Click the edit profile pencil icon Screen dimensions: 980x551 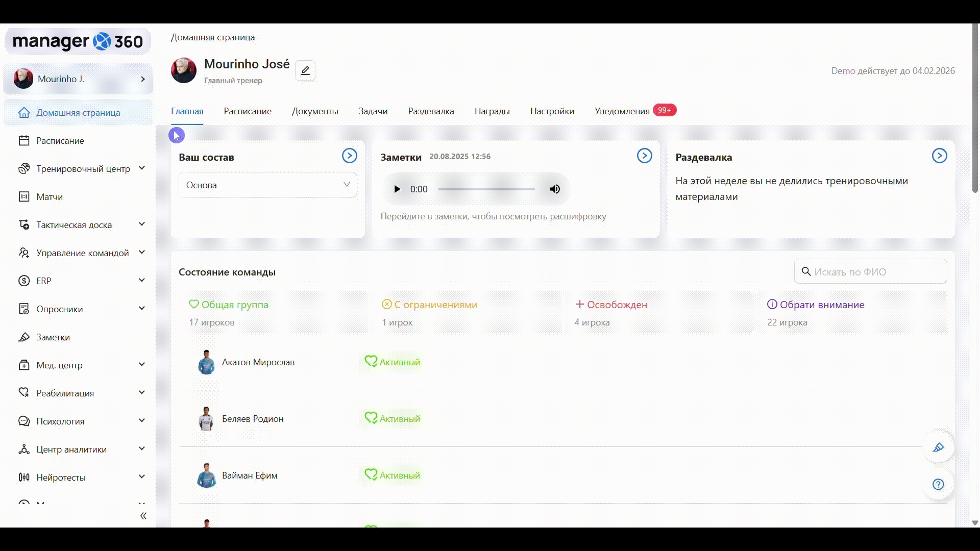click(x=305, y=70)
